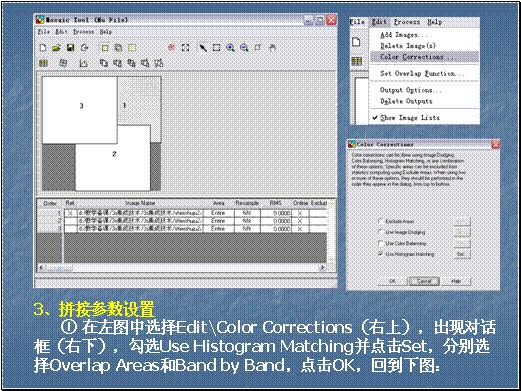Select the arrow pointer tool

pos(202,48)
